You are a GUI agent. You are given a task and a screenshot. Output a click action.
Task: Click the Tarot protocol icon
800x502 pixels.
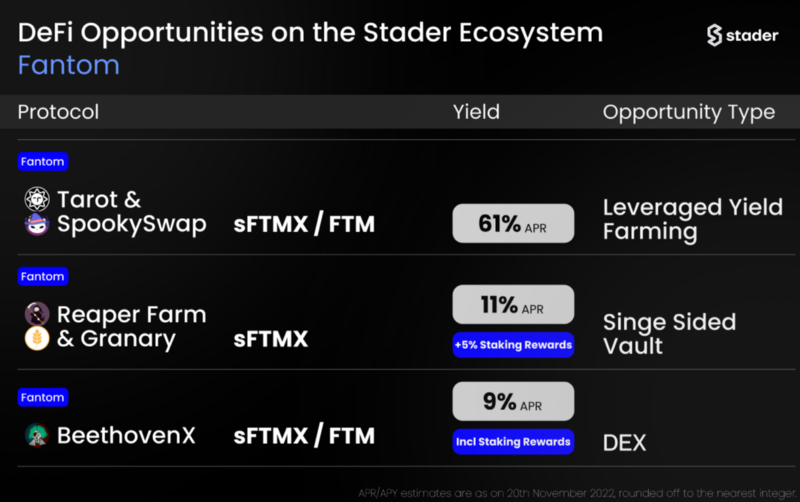tap(37, 199)
